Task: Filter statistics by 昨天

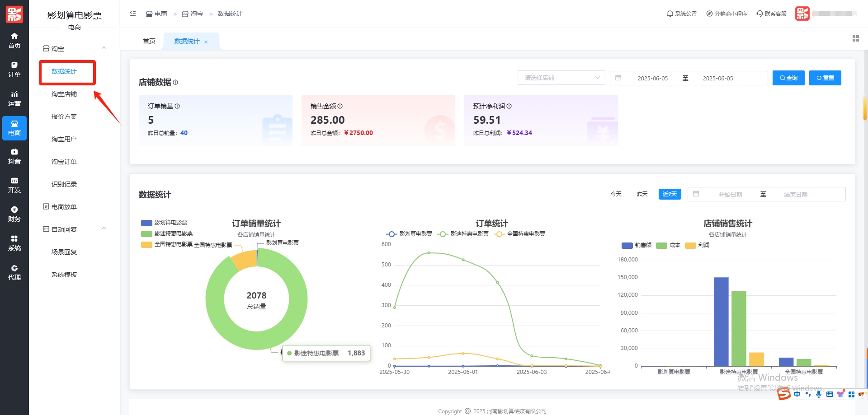Action: [642, 194]
